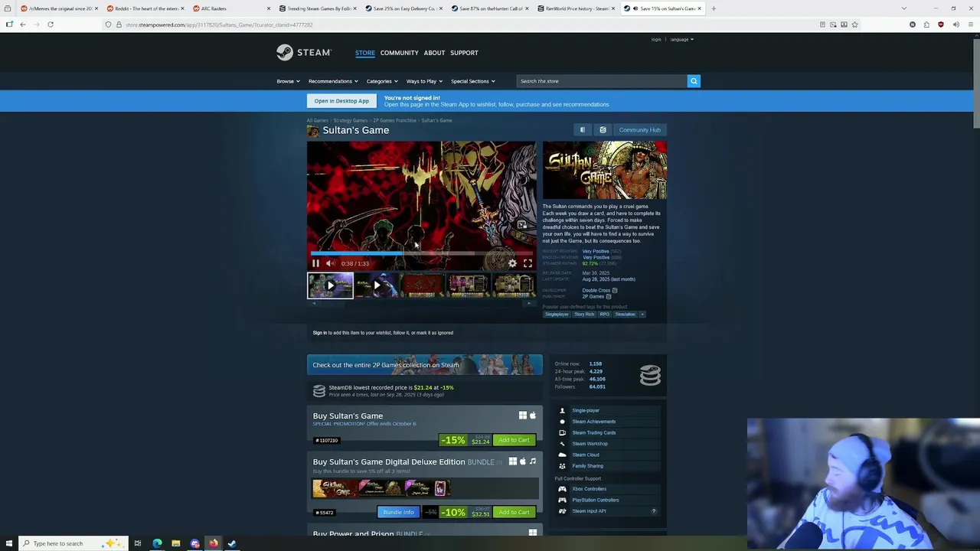
Task: Switch to the ARC Raiders browser tab
Action: [x=231, y=8]
